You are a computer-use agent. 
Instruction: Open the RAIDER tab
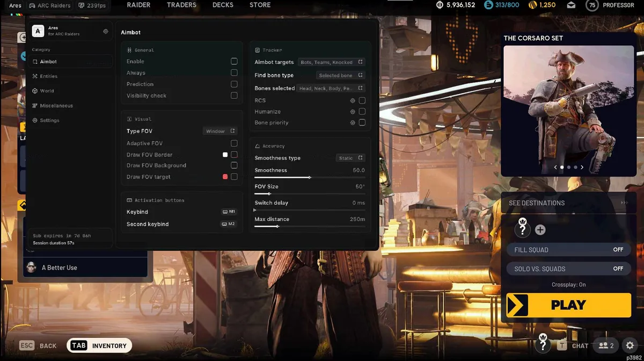coord(138,5)
